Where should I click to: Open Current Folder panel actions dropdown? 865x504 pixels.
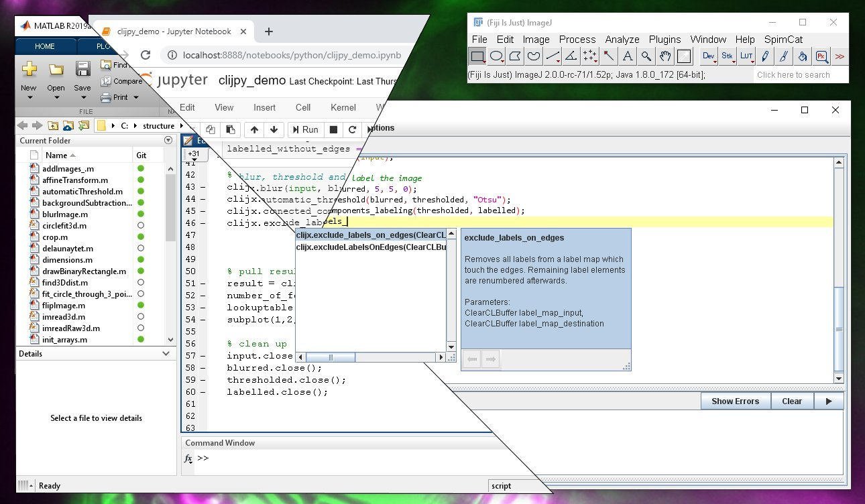click(x=168, y=141)
